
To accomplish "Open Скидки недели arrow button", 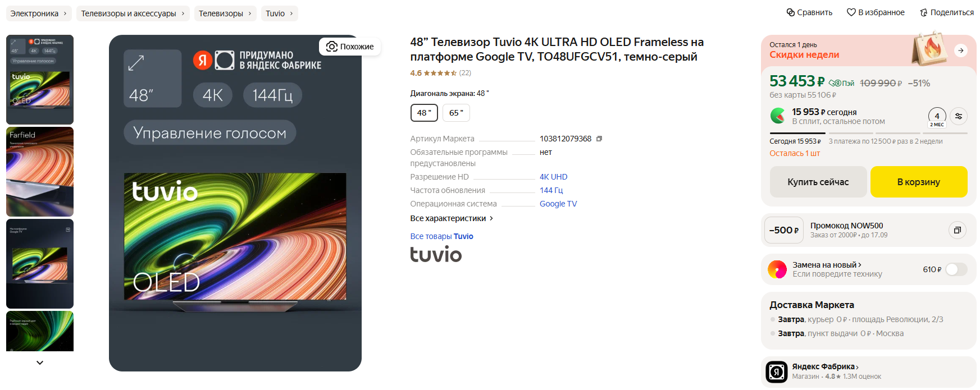I will [x=961, y=51].
